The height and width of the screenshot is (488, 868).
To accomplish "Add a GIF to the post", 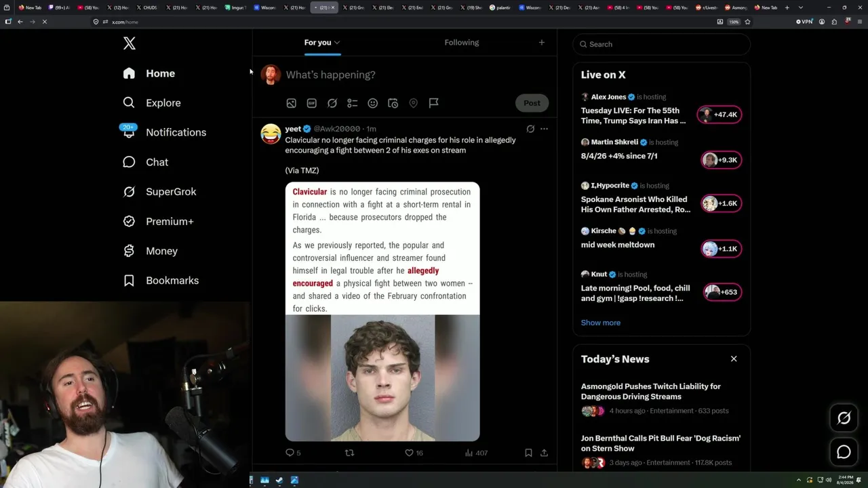I will (311, 103).
